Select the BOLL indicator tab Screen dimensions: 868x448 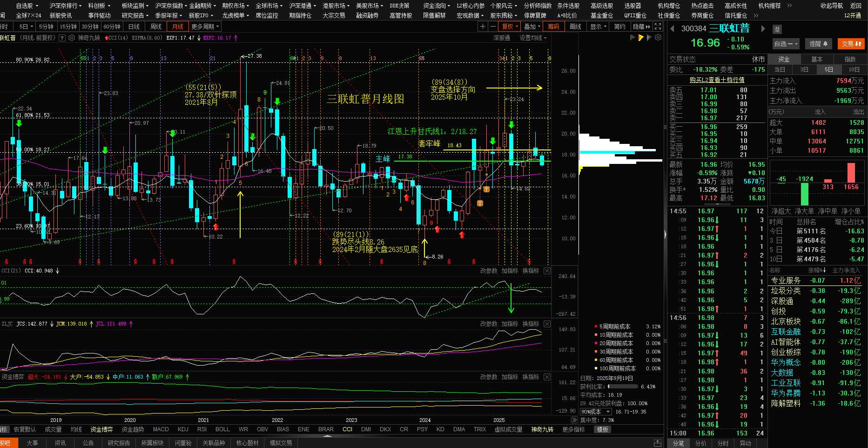(222, 429)
